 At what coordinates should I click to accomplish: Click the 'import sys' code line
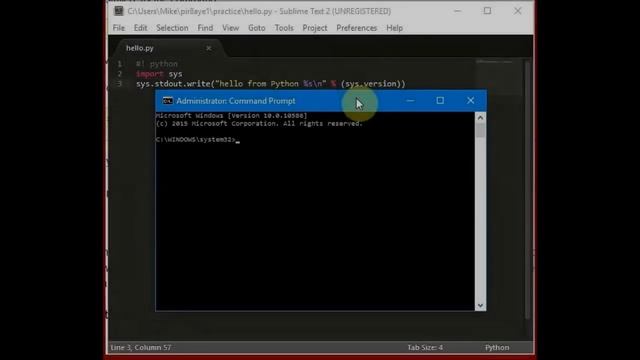159,74
